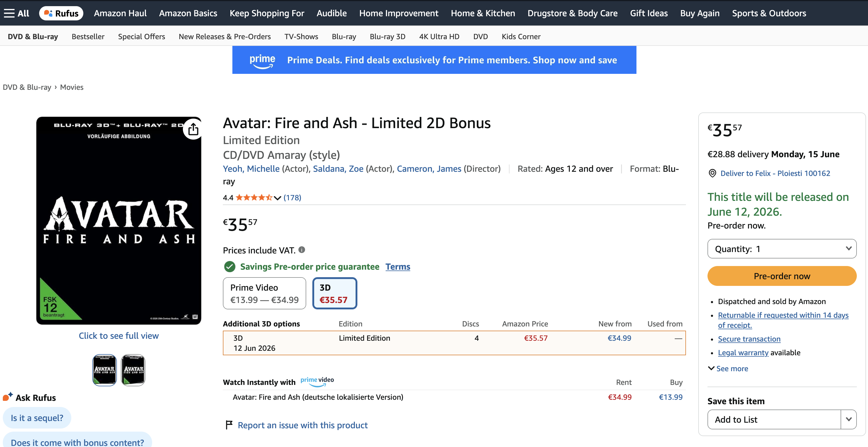
Task: Open Gift Ideas navigation item
Action: tap(649, 13)
